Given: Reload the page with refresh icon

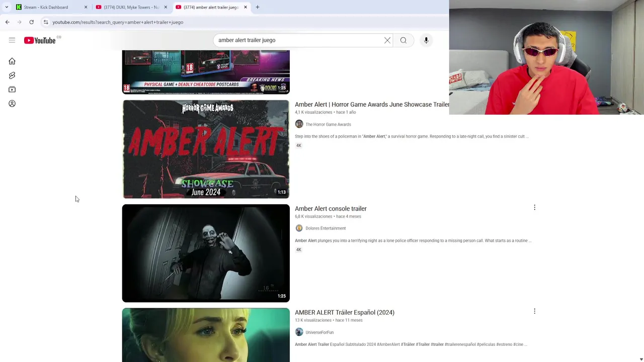Looking at the screenshot, I should click(x=31, y=22).
